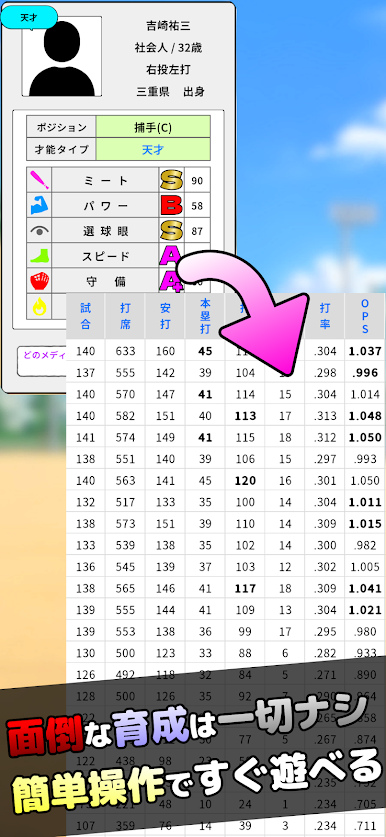Click the batting average cell .282
The width and height of the screenshot is (386, 837).
coord(324,653)
